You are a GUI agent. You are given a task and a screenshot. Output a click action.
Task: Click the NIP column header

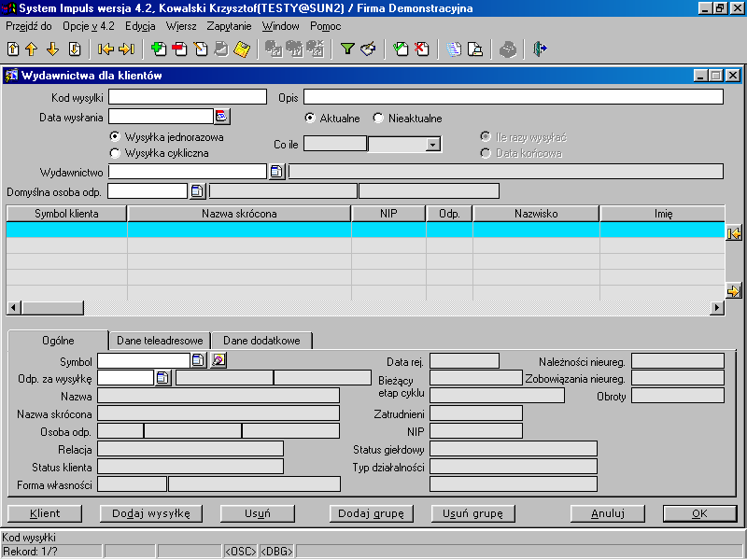coord(388,214)
